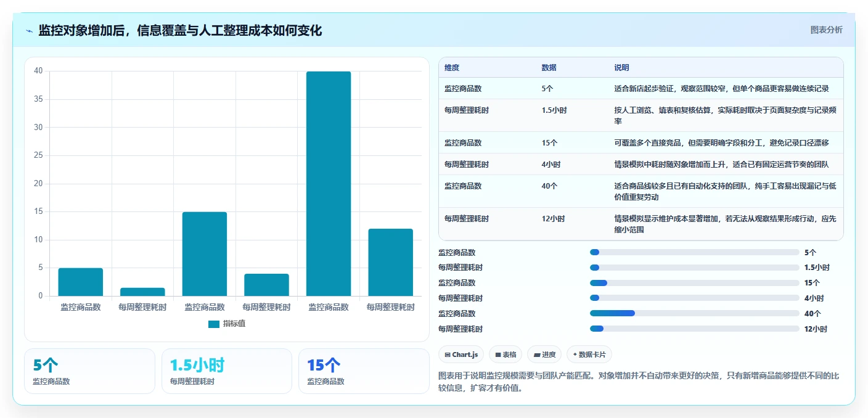Click the chart bar reaching 12
The image size is (868, 418).
[x=390, y=263]
